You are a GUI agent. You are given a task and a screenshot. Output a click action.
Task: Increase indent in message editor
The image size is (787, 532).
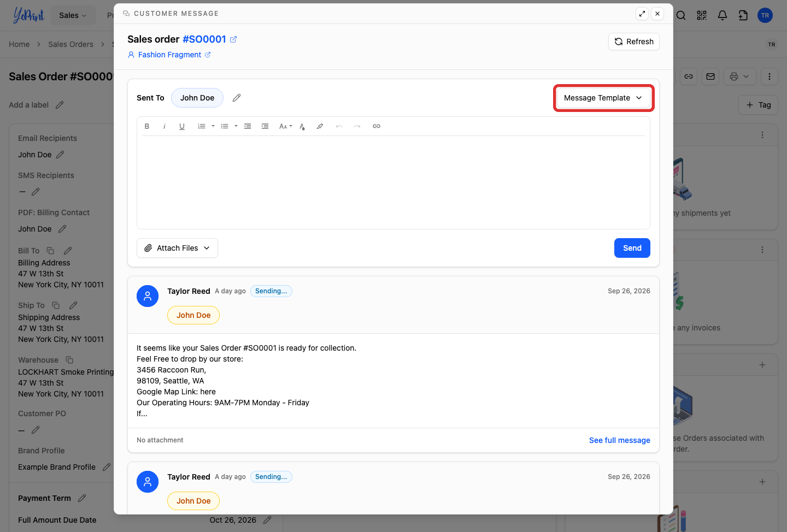click(x=265, y=126)
